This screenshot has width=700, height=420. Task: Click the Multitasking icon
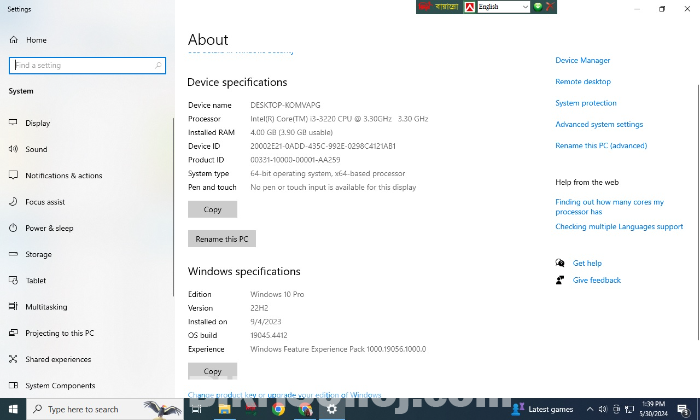tap(13, 306)
